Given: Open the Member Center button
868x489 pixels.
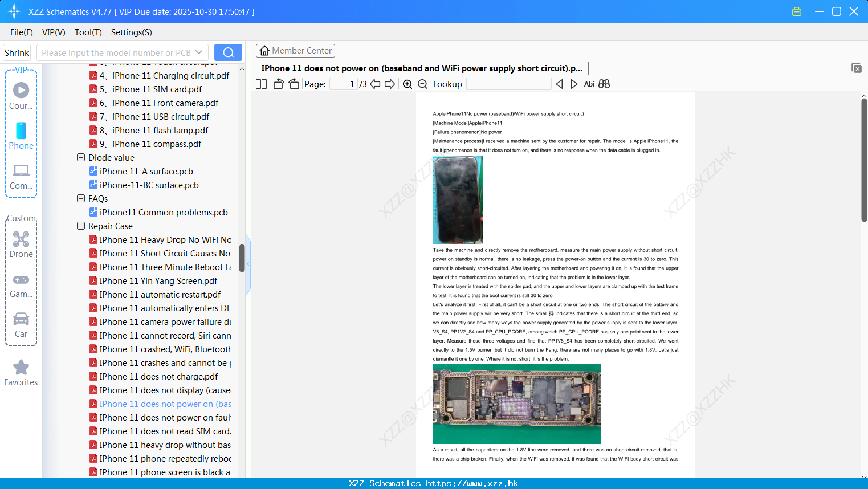Looking at the screenshot, I should [295, 51].
